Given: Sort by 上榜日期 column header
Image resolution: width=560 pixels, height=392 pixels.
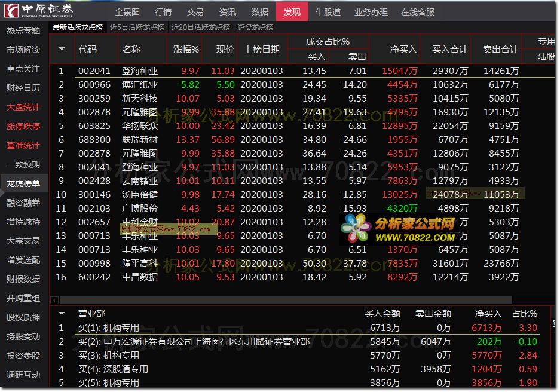Looking at the screenshot, I should click(262, 49).
